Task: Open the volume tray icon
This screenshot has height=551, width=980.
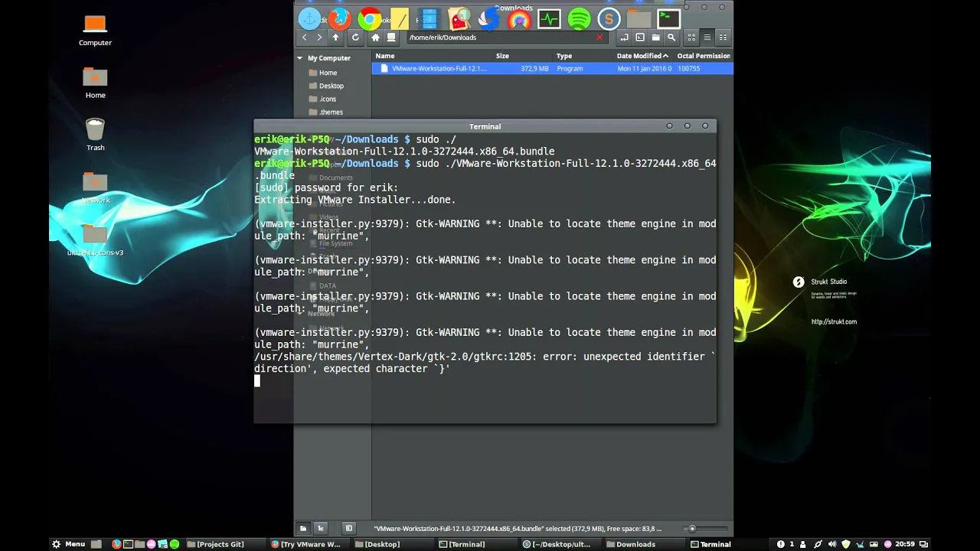Action: pyautogui.click(x=831, y=544)
